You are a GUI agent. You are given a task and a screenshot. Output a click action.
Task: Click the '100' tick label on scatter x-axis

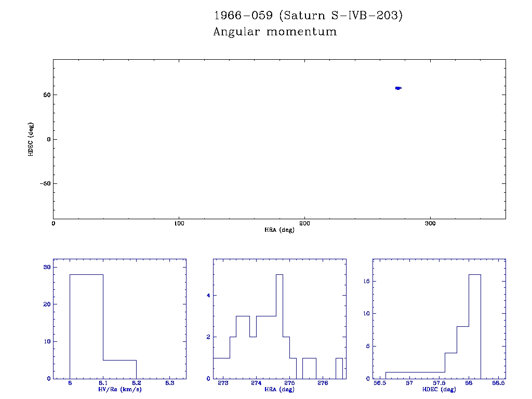(x=179, y=223)
